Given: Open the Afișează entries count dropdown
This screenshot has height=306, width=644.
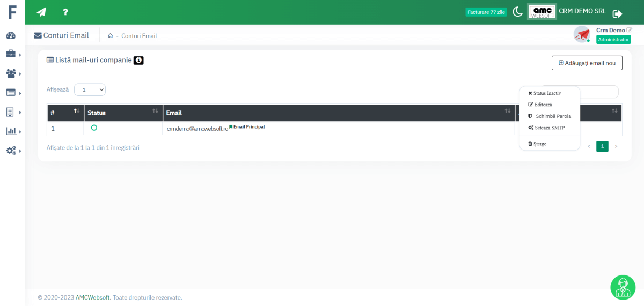Looking at the screenshot, I should (x=90, y=89).
